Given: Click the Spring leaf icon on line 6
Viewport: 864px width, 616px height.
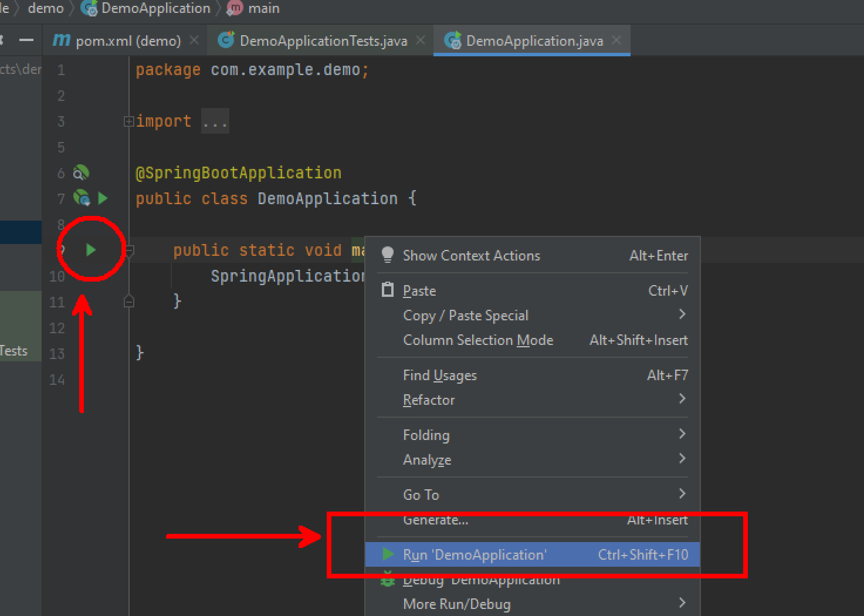Looking at the screenshot, I should 80,172.
